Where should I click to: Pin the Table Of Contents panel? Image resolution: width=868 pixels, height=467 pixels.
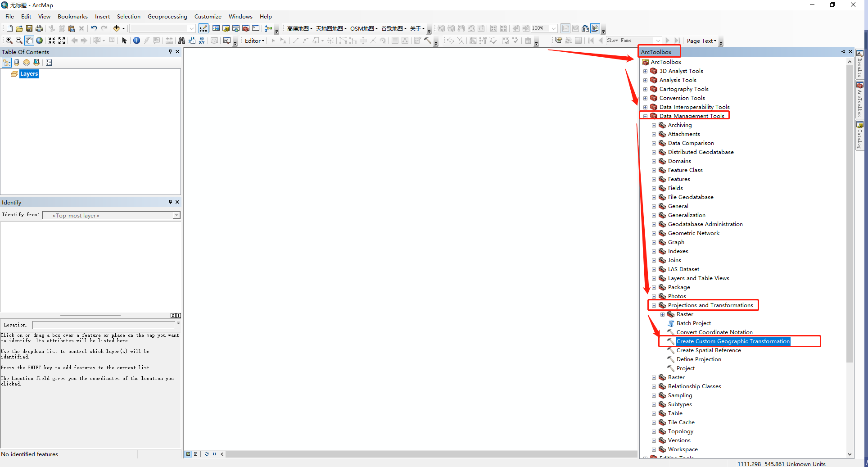pyautogui.click(x=170, y=52)
